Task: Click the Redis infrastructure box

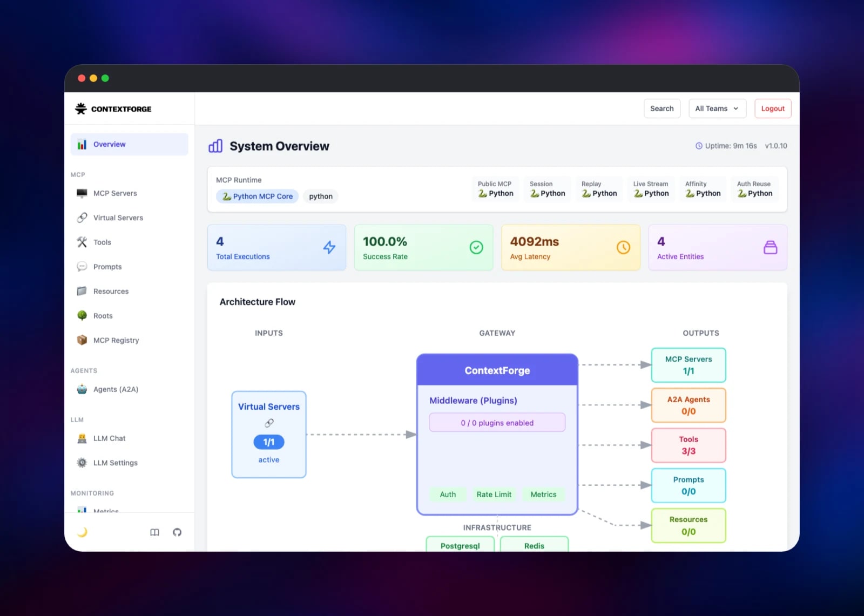Action: [534, 544]
